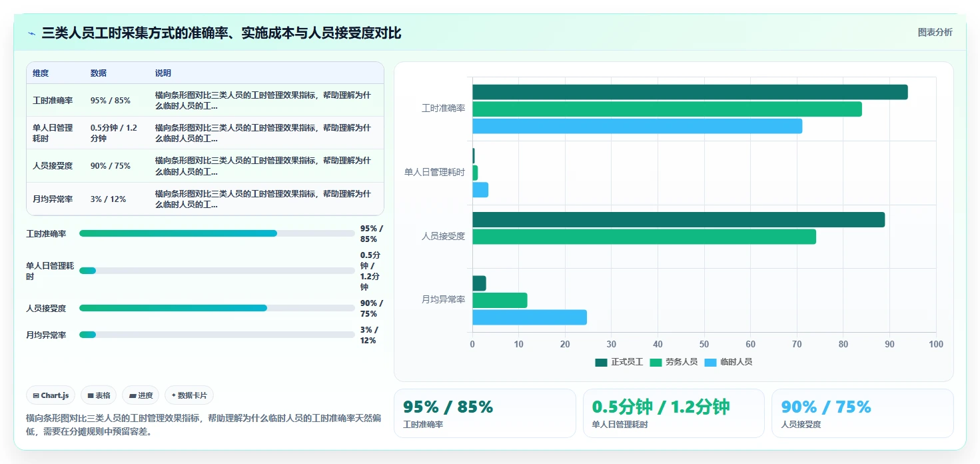Click the 劳务人员 bar for 人员接受度
Viewport: 980px width, 464px height.
[x=644, y=237]
